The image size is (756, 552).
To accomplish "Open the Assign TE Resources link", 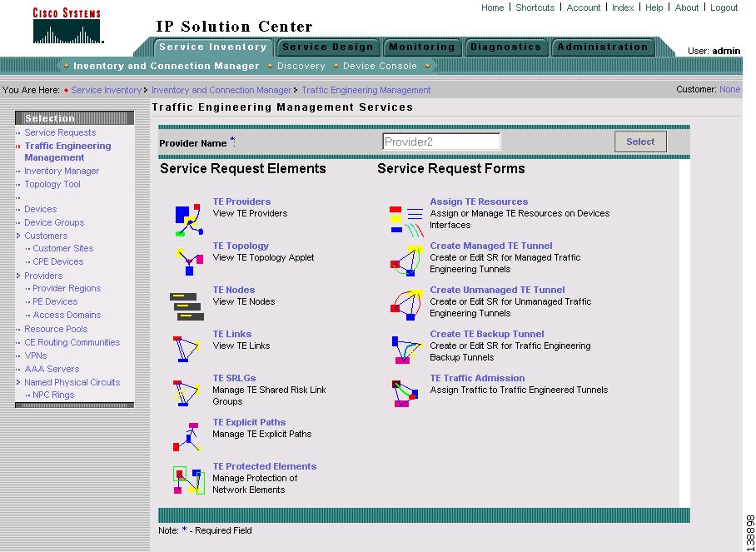I will (479, 201).
